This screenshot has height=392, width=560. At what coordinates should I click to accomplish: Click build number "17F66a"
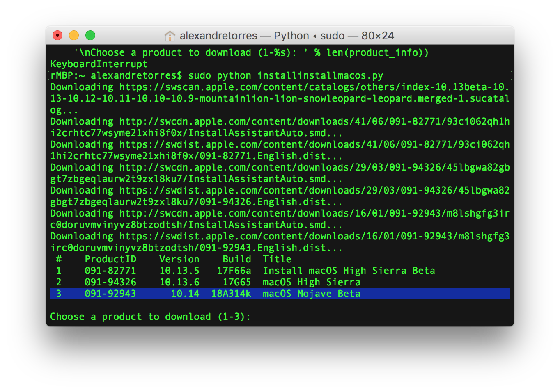[234, 271]
